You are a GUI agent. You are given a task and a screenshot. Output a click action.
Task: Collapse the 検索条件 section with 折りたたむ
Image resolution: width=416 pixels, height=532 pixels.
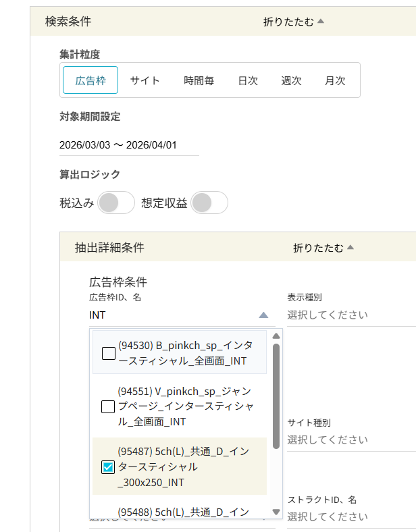(294, 22)
